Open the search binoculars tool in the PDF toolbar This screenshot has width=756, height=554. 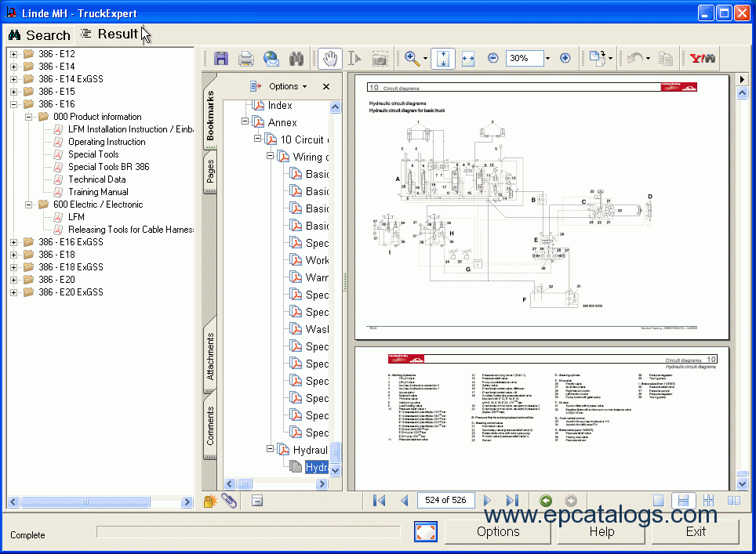pos(296,59)
